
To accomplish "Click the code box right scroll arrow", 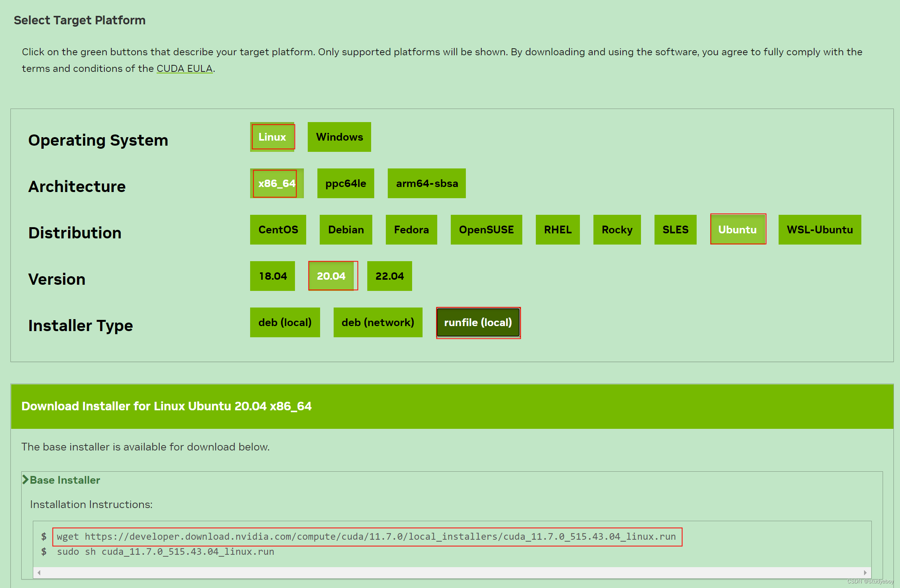I will tap(865, 573).
